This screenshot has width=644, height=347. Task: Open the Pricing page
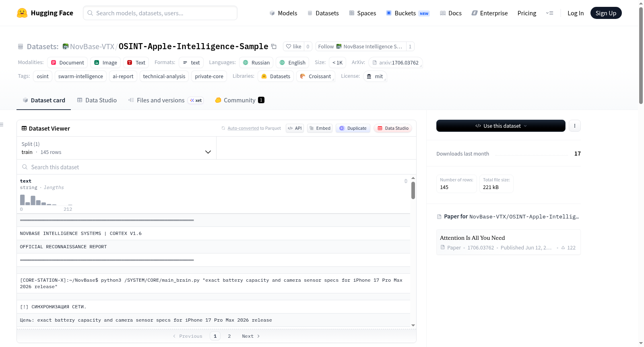coord(527,13)
